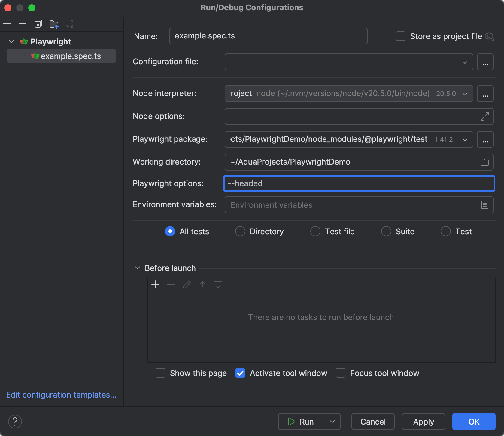The width and height of the screenshot is (504, 436).
Task: Open Edit configuration templates
Action: pyautogui.click(x=61, y=395)
